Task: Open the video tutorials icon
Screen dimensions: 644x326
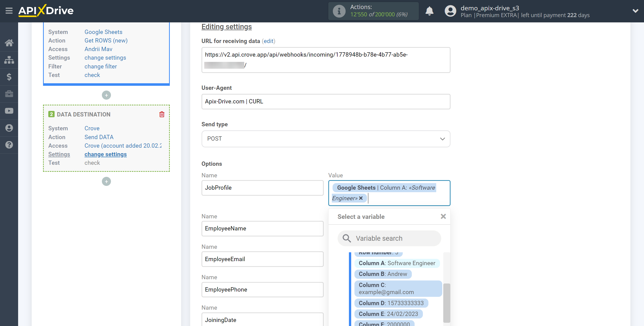Action: (x=9, y=111)
